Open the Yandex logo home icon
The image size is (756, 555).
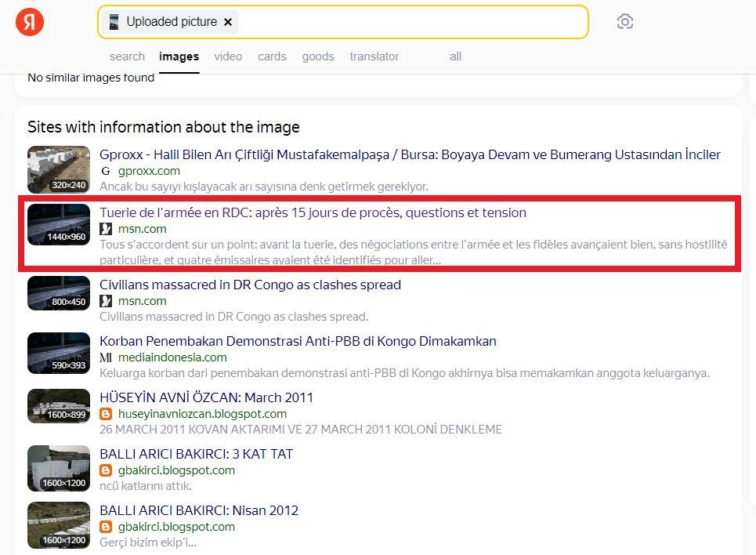click(30, 22)
